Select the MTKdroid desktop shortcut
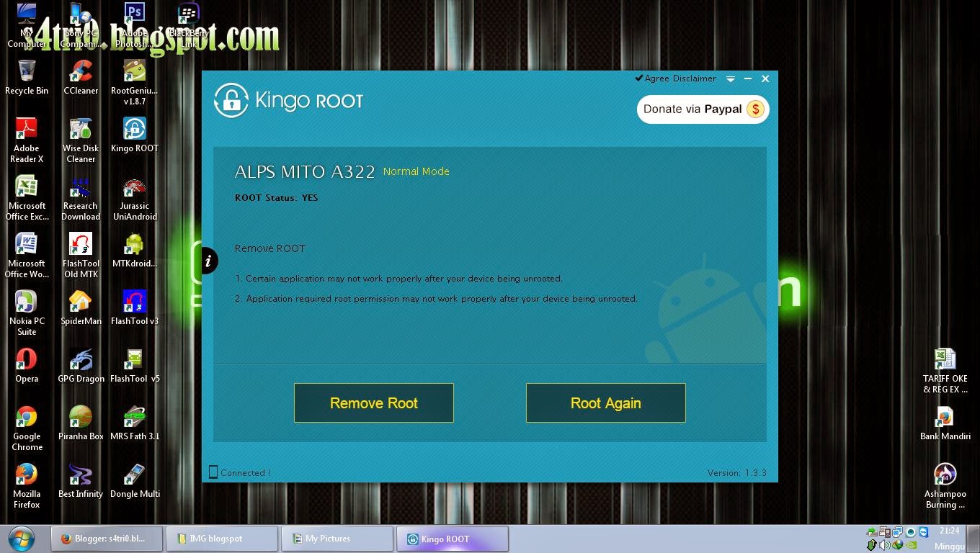 134,250
